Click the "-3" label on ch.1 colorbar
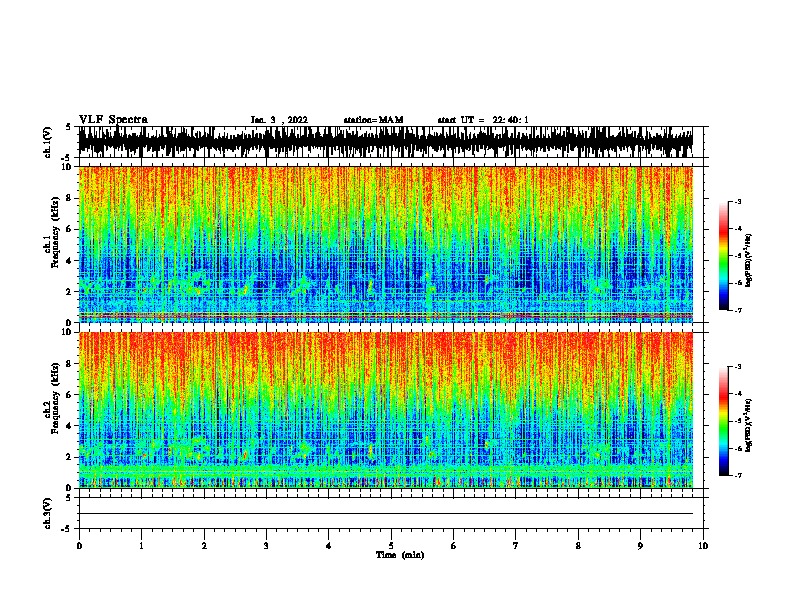Screen dimensions: 792x612 (737, 202)
